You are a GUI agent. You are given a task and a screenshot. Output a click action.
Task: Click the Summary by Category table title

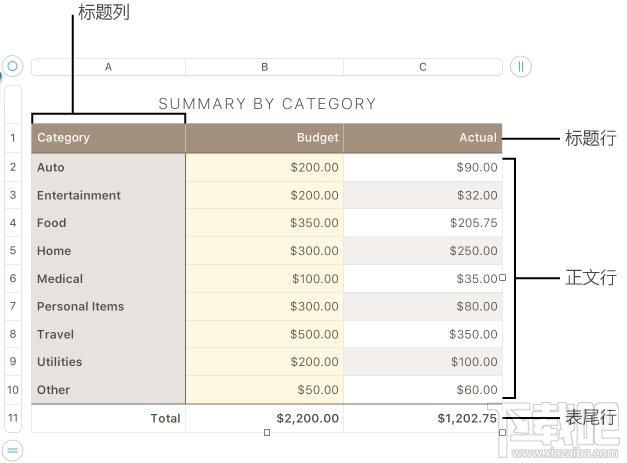coord(267,103)
